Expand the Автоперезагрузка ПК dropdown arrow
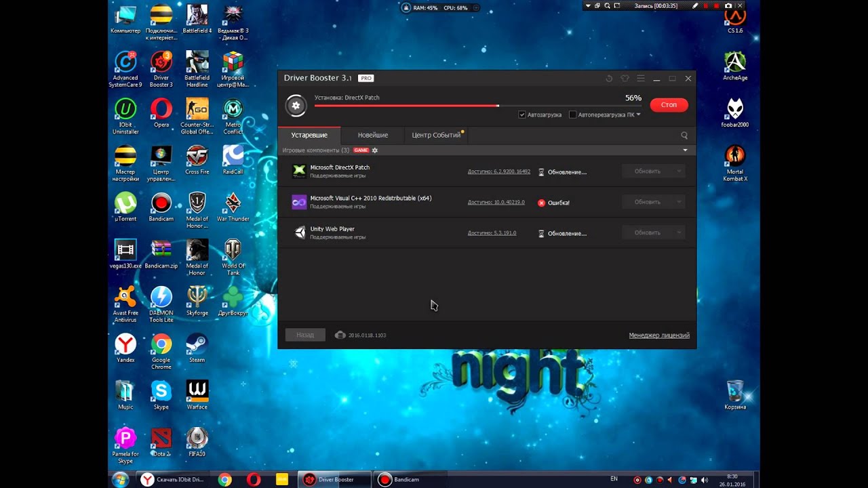Image resolution: width=868 pixels, height=488 pixels. pyautogui.click(x=639, y=115)
